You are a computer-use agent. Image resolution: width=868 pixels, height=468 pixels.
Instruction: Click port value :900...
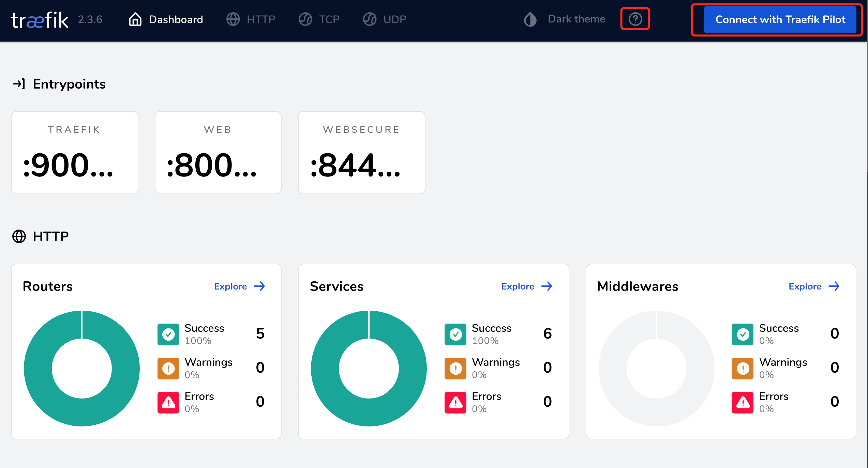tap(68, 166)
